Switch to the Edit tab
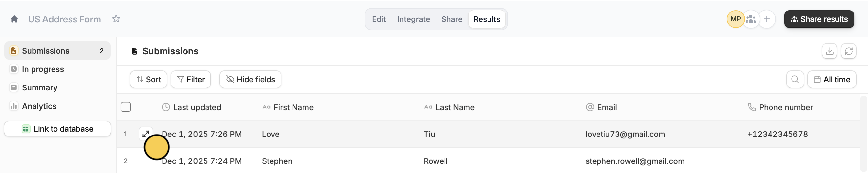Screen dimensions: 868x173 [379, 19]
